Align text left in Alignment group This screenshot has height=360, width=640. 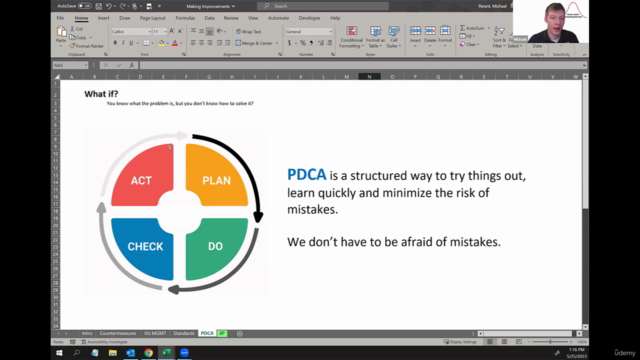coord(193,43)
